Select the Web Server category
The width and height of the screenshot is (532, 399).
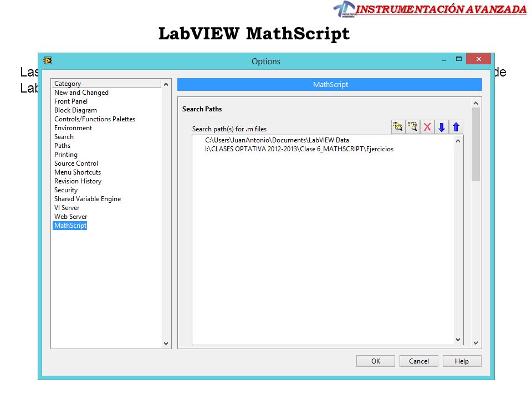[70, 216]
